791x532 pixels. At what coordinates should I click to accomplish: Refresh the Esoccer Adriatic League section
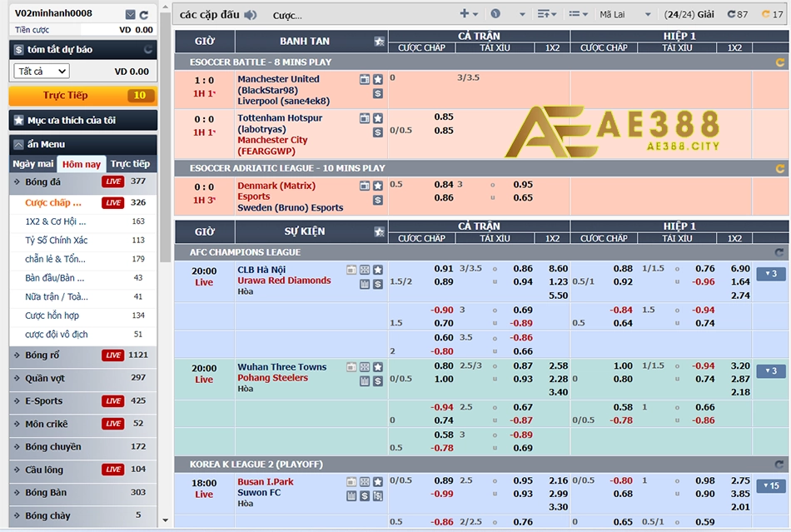tap(780, 168)
